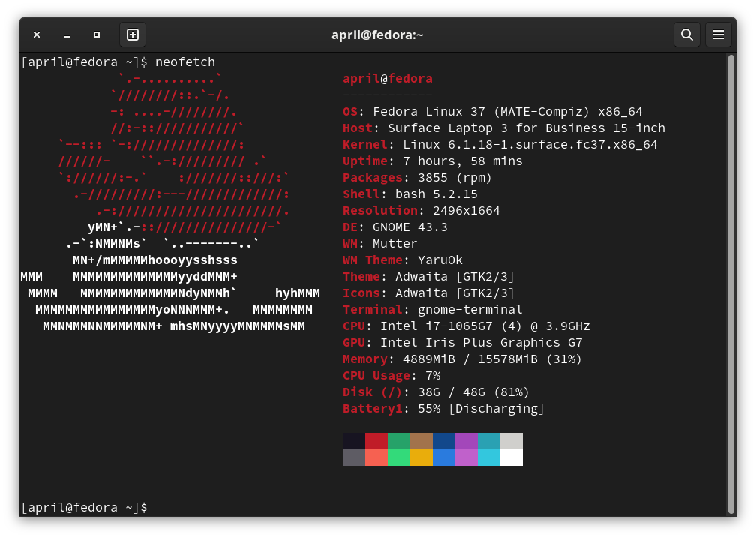Maximize the terminal window
Image resolution: width=756 pixels, height=538 pixels.
97,35
